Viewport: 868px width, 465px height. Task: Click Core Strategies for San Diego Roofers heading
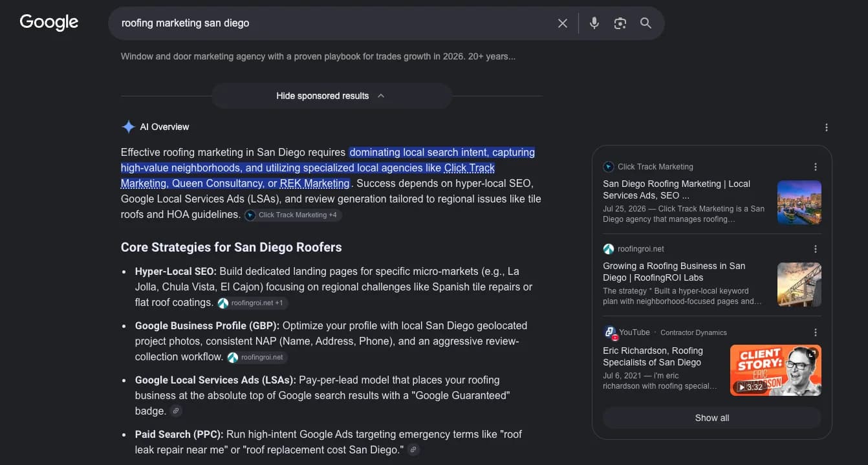coord(232,248)
